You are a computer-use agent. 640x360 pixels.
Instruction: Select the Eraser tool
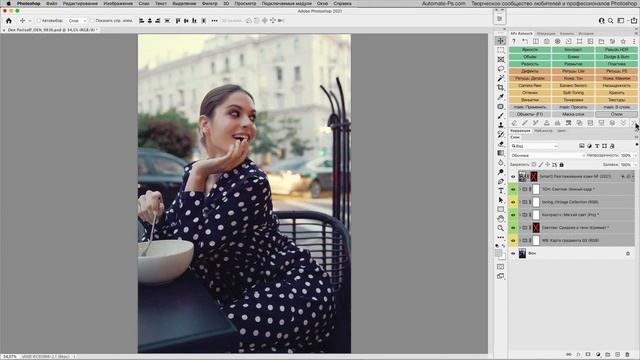tap(500, 144)
